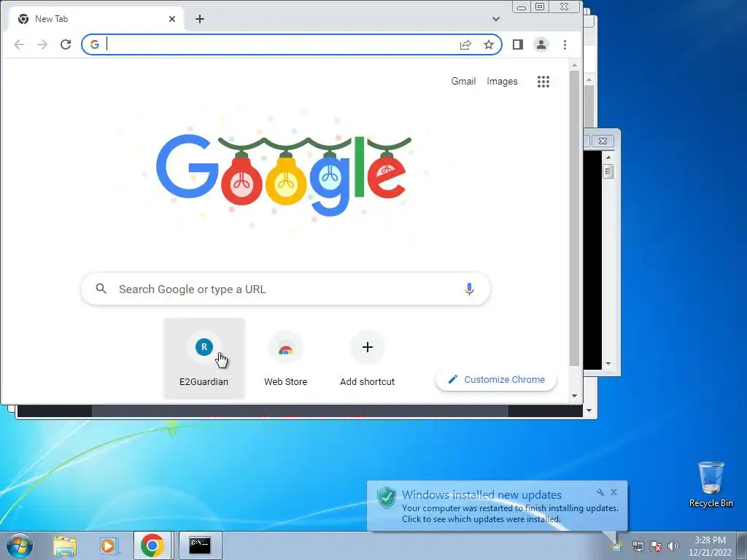747x560 pixels.
Task: Expand the tab search chevron
Action: pos(496,19)
